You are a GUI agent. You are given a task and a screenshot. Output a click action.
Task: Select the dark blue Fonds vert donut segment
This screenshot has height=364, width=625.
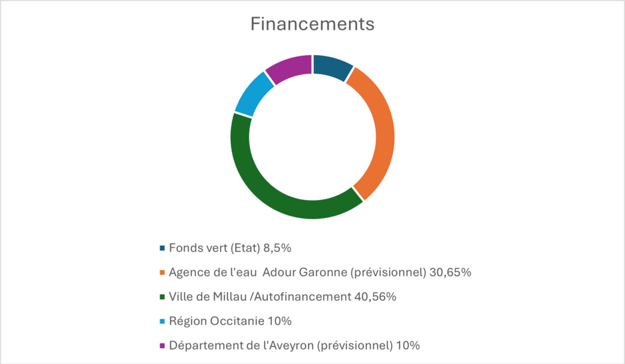tap(332, 66)
